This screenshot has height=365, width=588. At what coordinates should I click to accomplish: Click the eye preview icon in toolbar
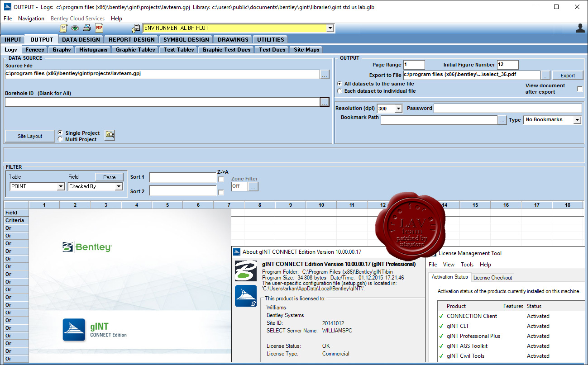[75, 28]
